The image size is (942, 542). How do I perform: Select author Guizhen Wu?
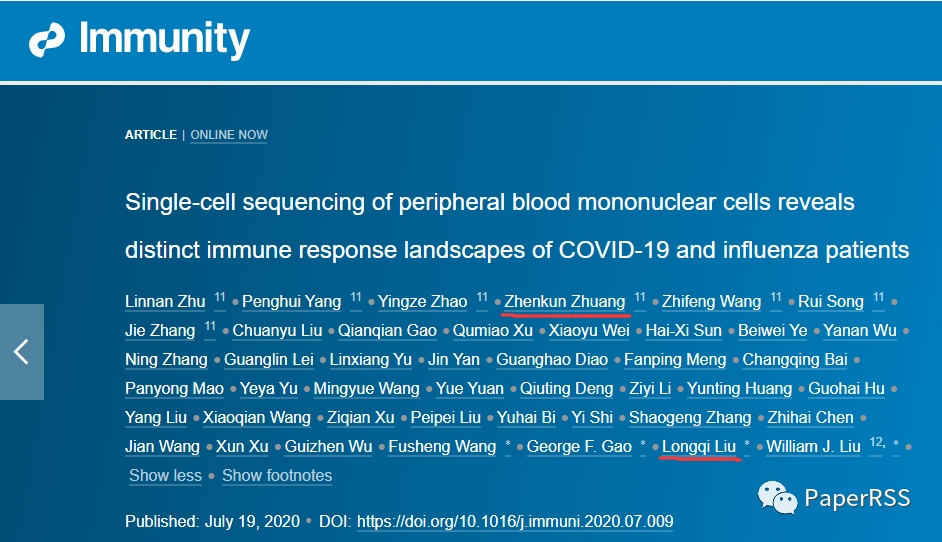coord(329,446)
